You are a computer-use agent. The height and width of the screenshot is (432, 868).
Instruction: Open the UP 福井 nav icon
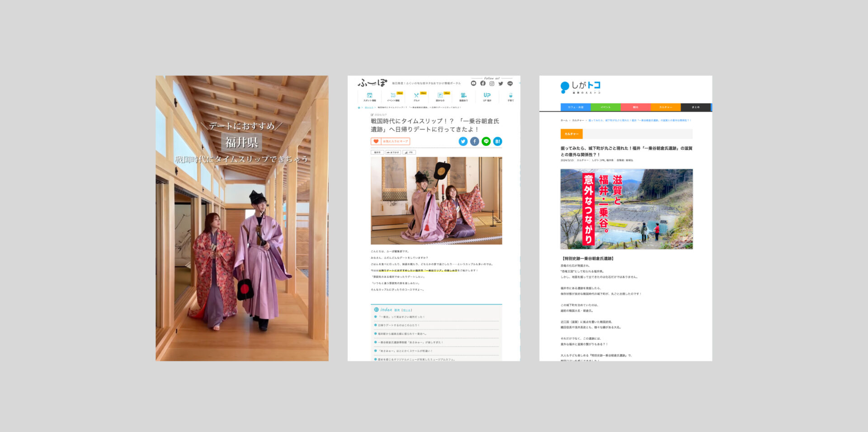point(487,95)
